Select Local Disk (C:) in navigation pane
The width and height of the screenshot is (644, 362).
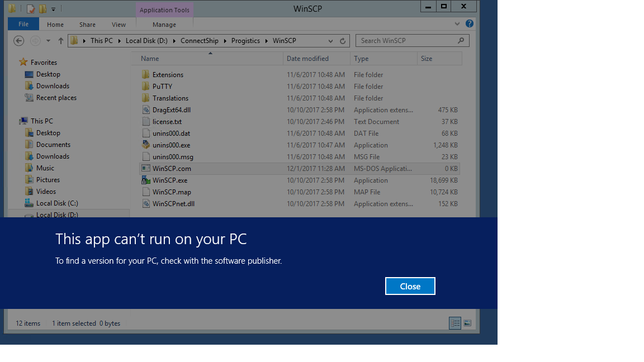click(57, 203)
